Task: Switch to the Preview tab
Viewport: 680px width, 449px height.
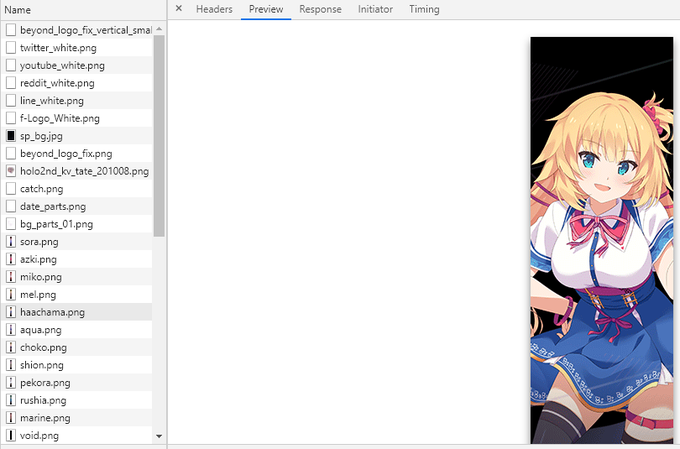Action: tap(266, 9)
